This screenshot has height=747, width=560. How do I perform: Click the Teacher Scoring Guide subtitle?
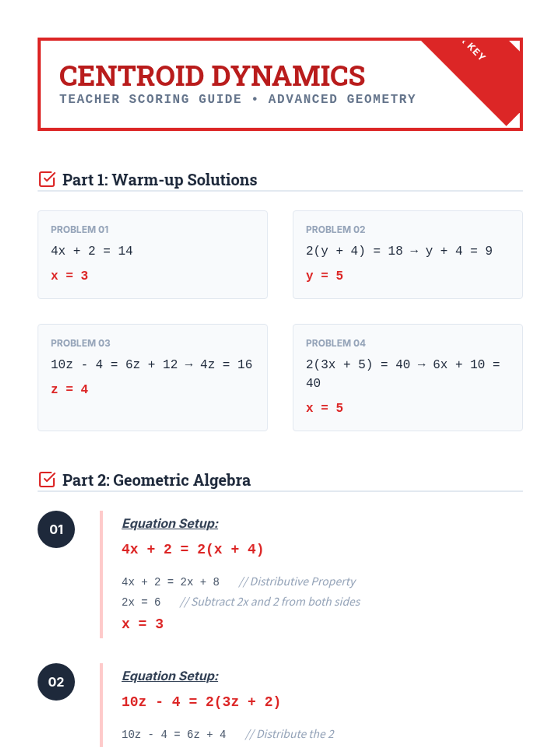[237, 99]
